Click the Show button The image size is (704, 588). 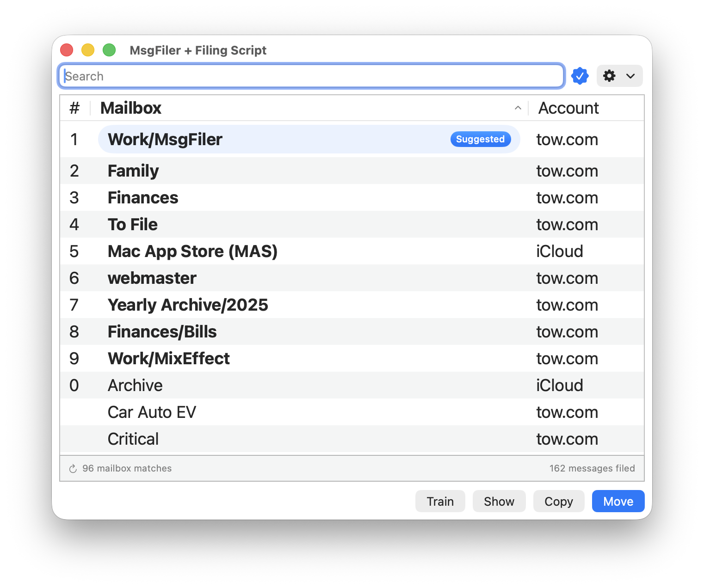tap(499, 502)
